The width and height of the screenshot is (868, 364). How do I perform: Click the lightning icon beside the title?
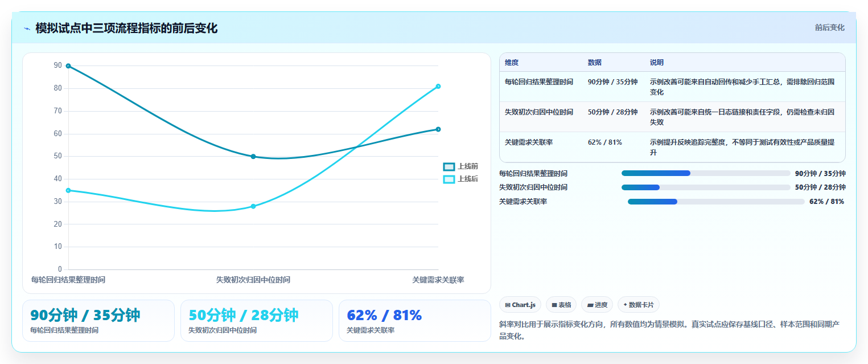pos(27,28)
